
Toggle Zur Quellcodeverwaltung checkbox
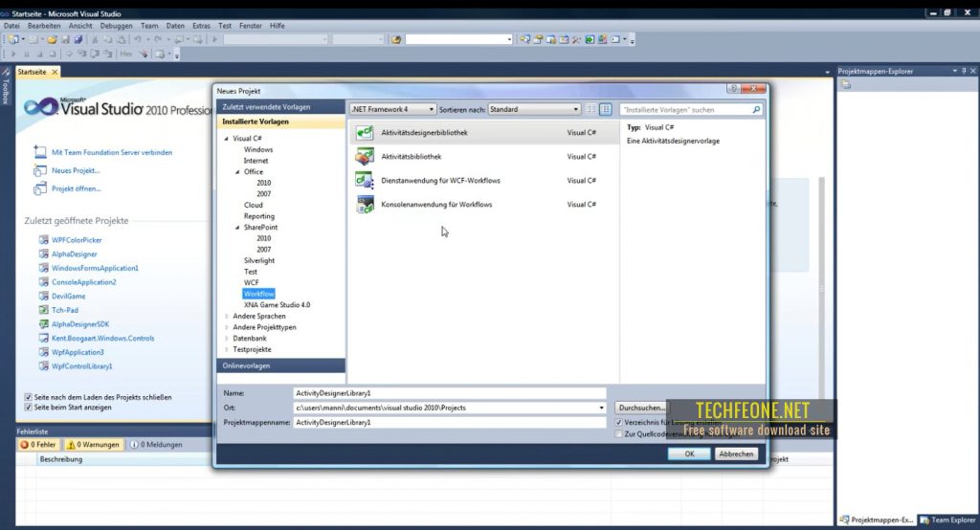coord(619,433)
